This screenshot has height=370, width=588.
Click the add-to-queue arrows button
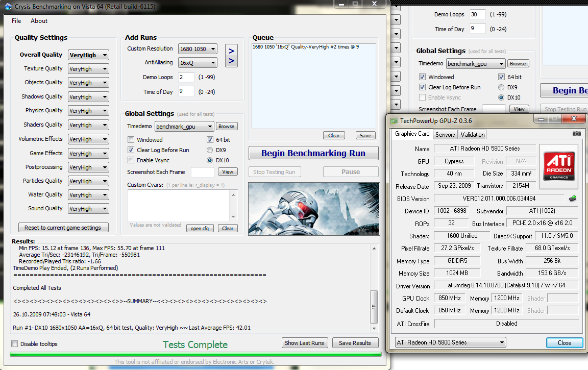tap(231, 56)
